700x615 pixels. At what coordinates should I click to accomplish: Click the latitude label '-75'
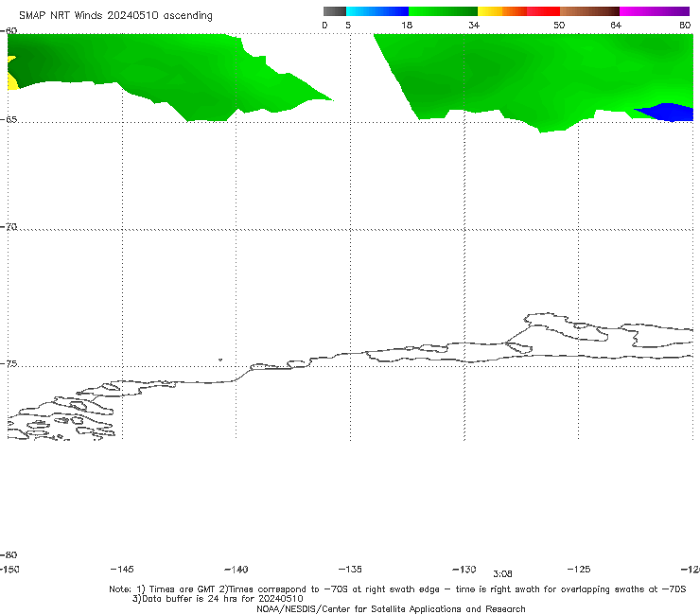[9, 364]
